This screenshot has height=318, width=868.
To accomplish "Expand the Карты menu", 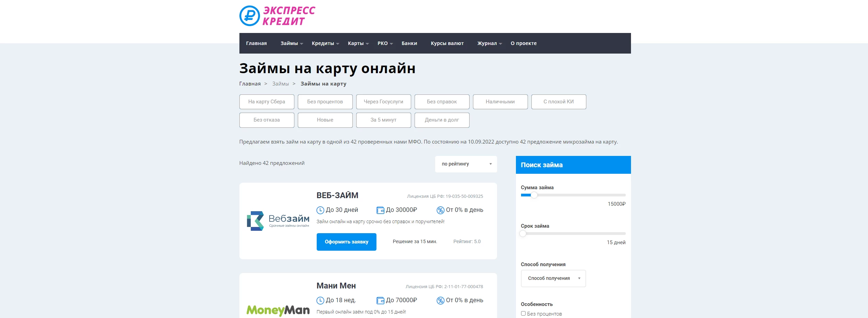I will [x=358, y=43].
